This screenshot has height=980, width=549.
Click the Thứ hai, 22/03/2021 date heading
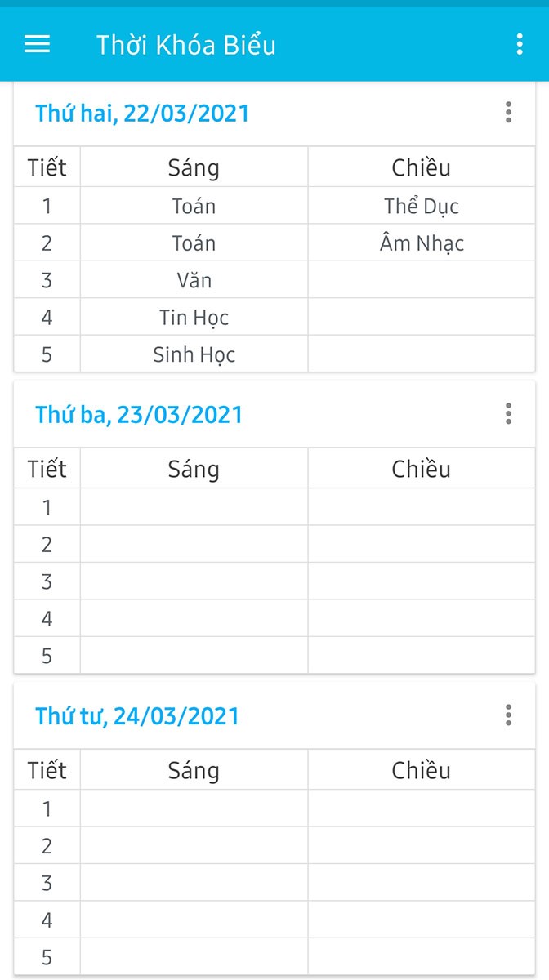coord(142,113)
